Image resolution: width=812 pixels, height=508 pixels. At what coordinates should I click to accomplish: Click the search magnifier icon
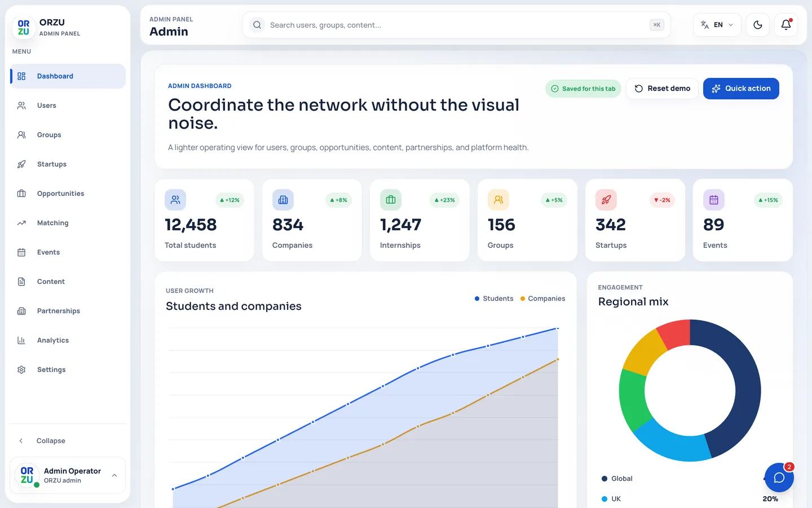(257, 25)
